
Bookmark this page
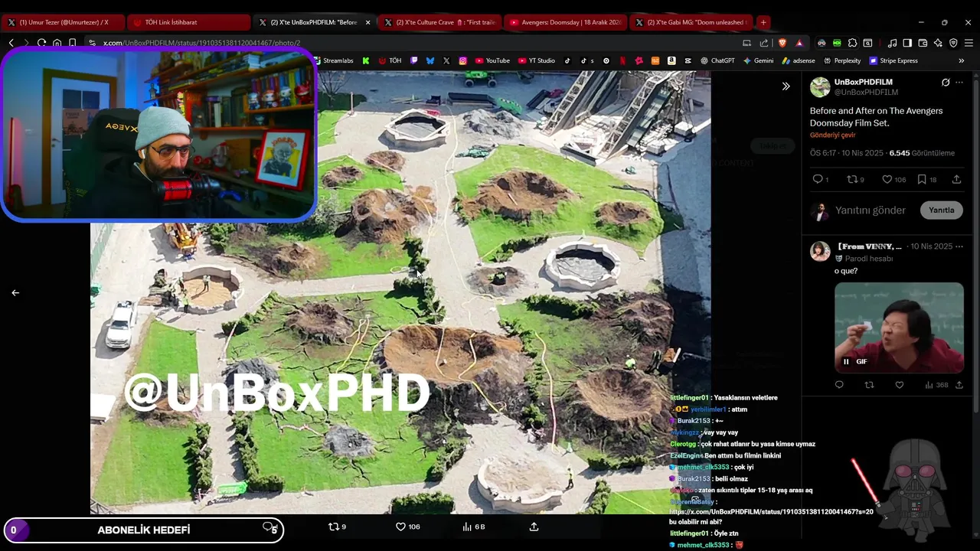click(72, 43)
